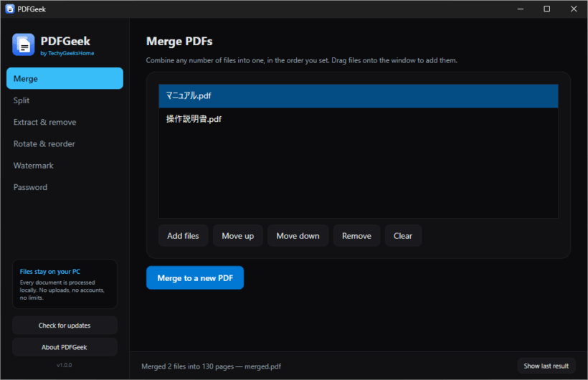Remove the selected file
The height and width of the screenshot is (380, 588).
pos(356,236)
